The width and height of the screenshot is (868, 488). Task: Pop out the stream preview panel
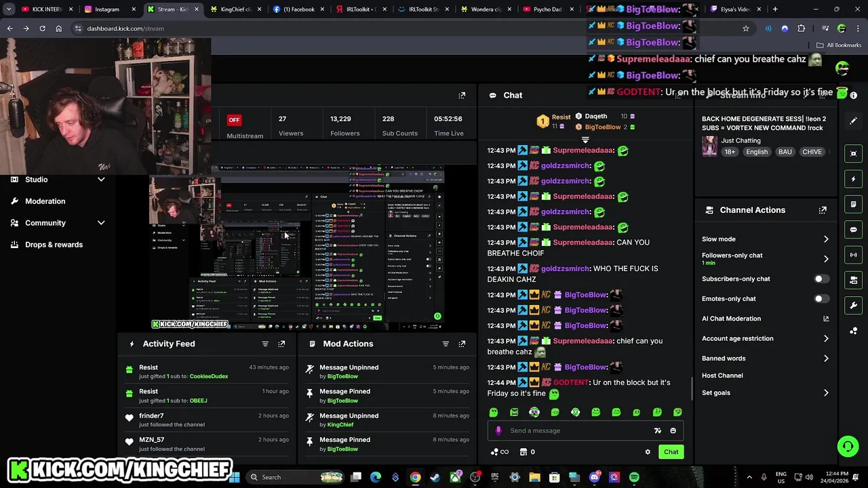[462, 96]
